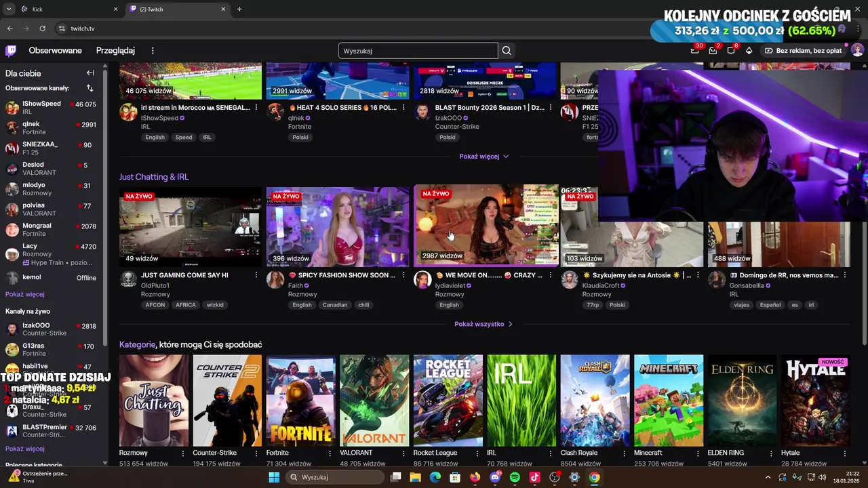
Task: Click the Canadian tag under Faith
Action: point(334,305)
